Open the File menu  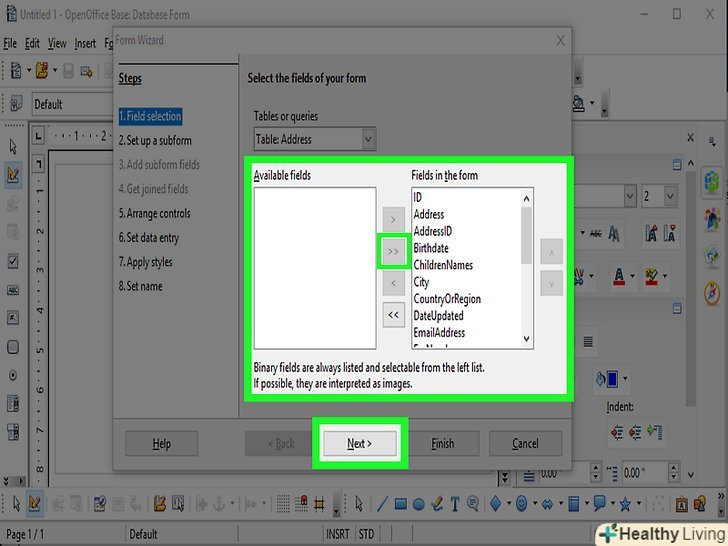(x=10, y=44)
